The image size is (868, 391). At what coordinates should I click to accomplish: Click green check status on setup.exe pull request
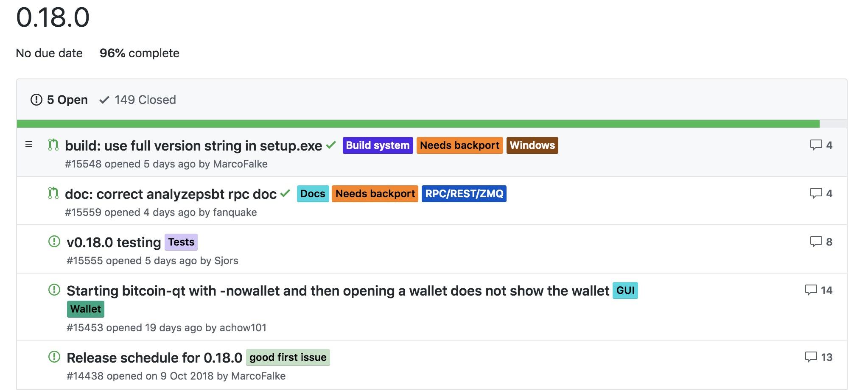pyautogui.click(x=331, y=145)
